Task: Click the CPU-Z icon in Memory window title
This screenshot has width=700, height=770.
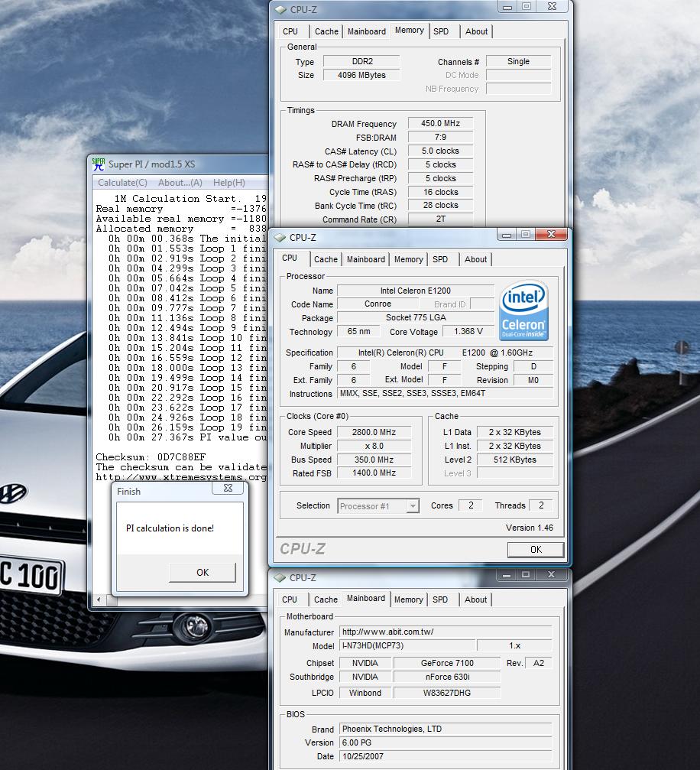Action: point(280,10)
